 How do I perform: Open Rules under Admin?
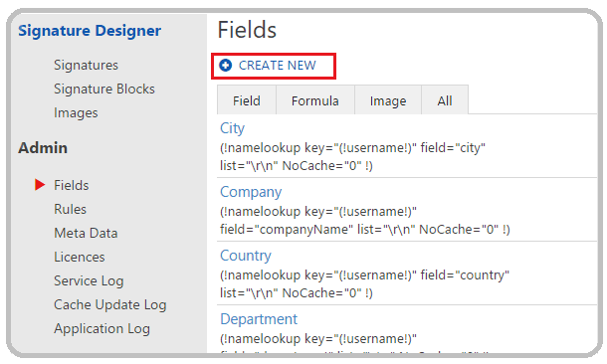(x=70, y=209)
